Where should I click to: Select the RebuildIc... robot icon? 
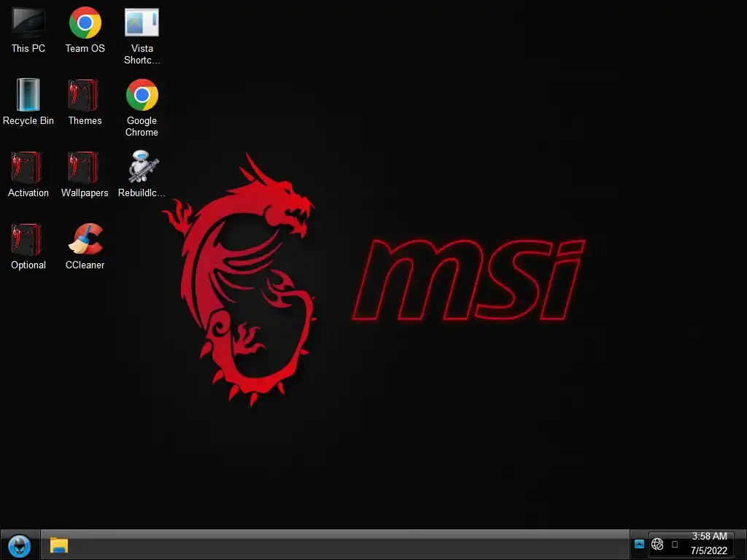coord(142,174)
